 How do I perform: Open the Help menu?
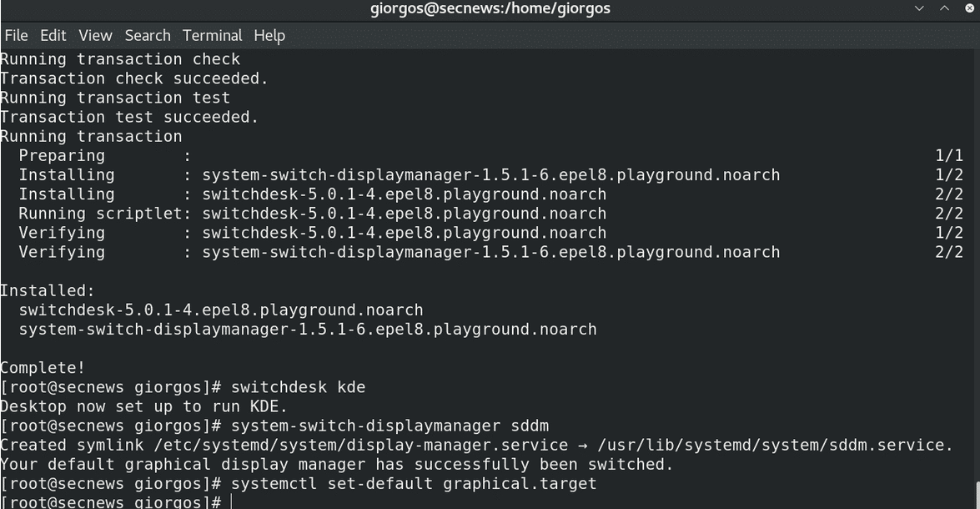[269, 36]
